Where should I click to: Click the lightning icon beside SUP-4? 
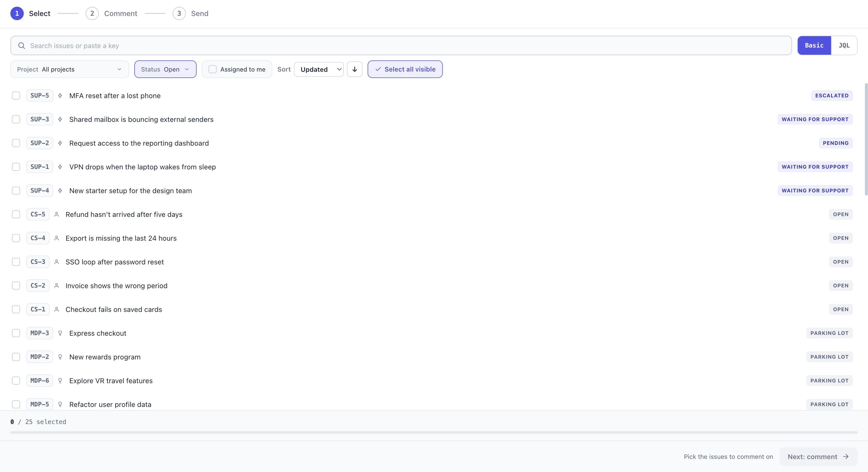coord(60,191)
